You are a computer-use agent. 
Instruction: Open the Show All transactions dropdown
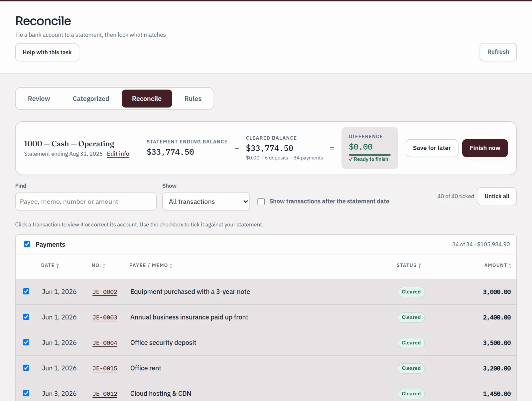(x=206, y=201)
